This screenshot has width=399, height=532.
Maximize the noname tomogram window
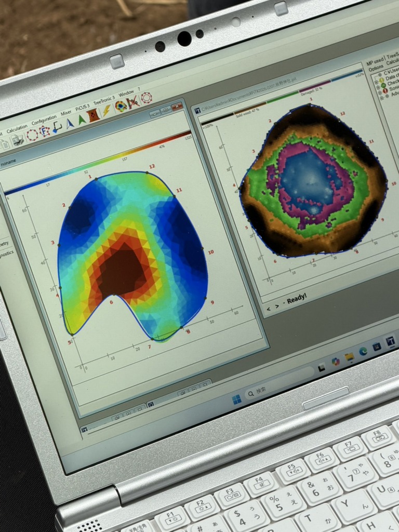(166, 110)
